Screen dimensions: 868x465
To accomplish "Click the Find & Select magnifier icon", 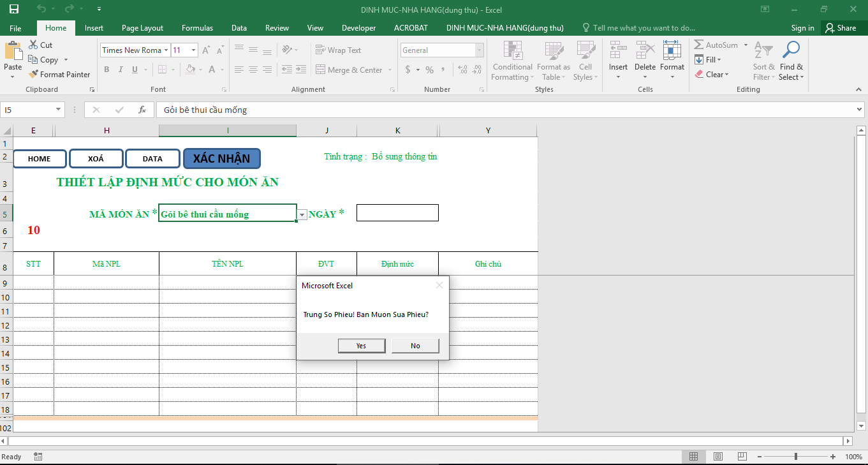I will 791,51.
